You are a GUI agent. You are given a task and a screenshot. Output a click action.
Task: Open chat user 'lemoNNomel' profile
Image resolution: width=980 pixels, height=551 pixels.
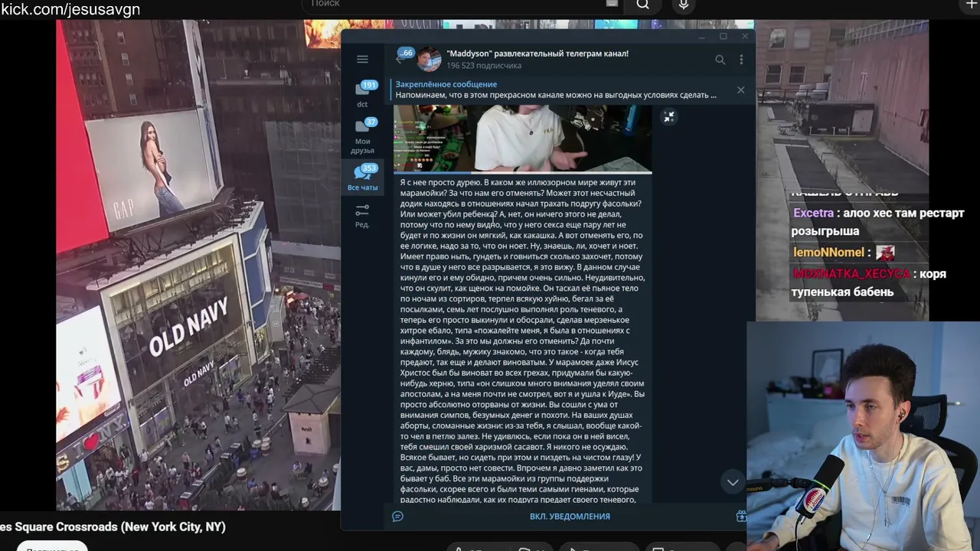click(x=828, y=253)
